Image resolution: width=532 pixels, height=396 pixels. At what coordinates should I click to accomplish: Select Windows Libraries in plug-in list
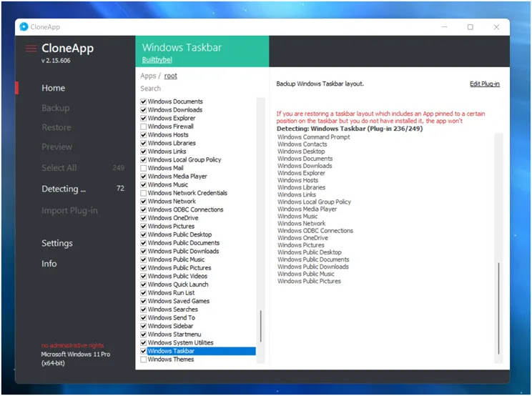[x=172, y=143]
